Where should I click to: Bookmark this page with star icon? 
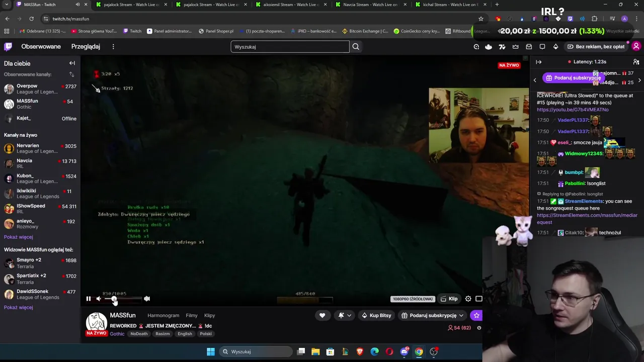click(x=481, y=19)
